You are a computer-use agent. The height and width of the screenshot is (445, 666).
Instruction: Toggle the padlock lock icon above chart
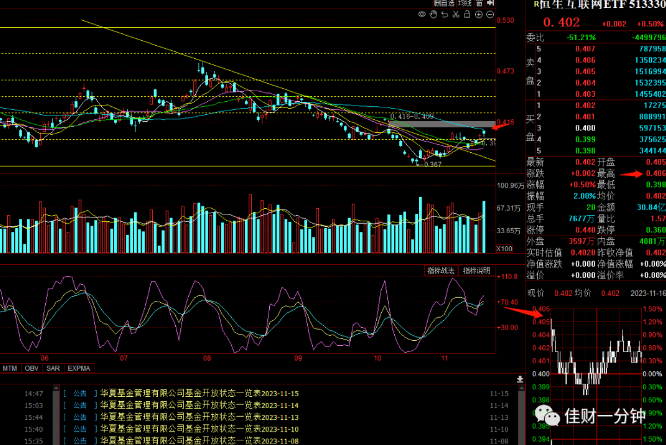467,14
